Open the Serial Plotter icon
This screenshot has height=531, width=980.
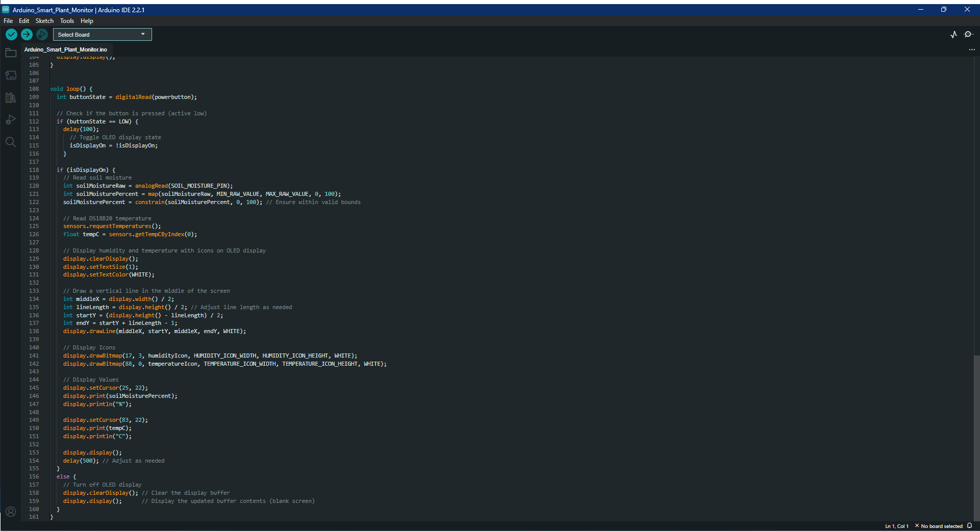[x=953, y=34]
